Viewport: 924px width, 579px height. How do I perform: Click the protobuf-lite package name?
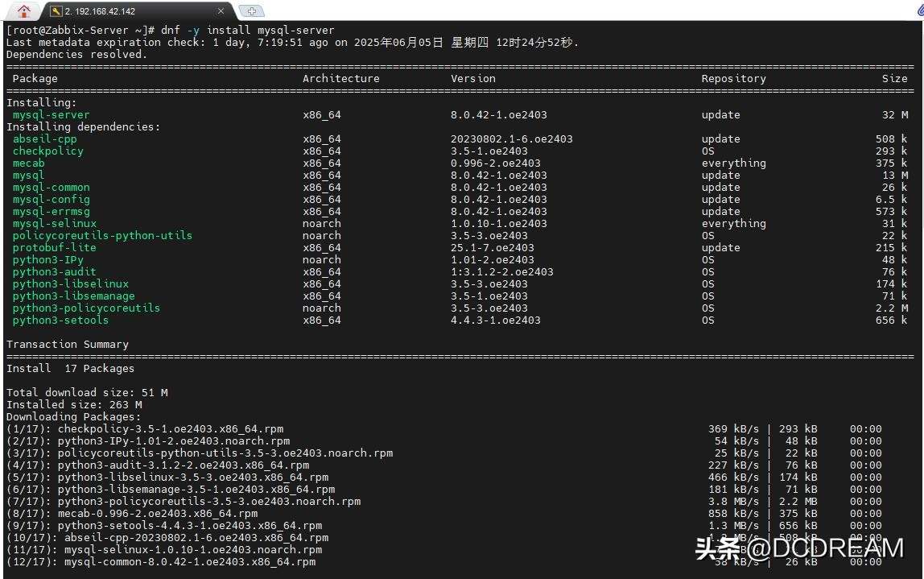coord(54,247)
